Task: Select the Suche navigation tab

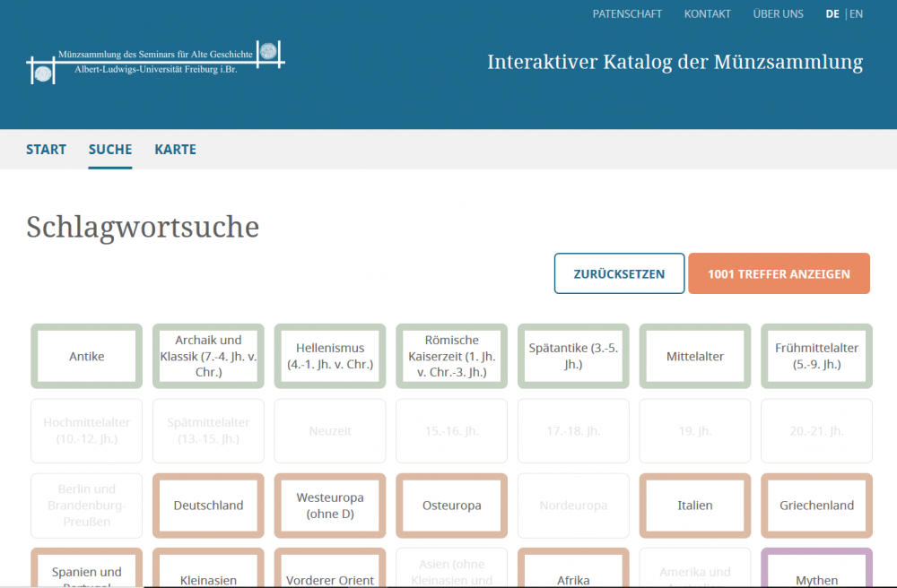Action: pos(110,150)
